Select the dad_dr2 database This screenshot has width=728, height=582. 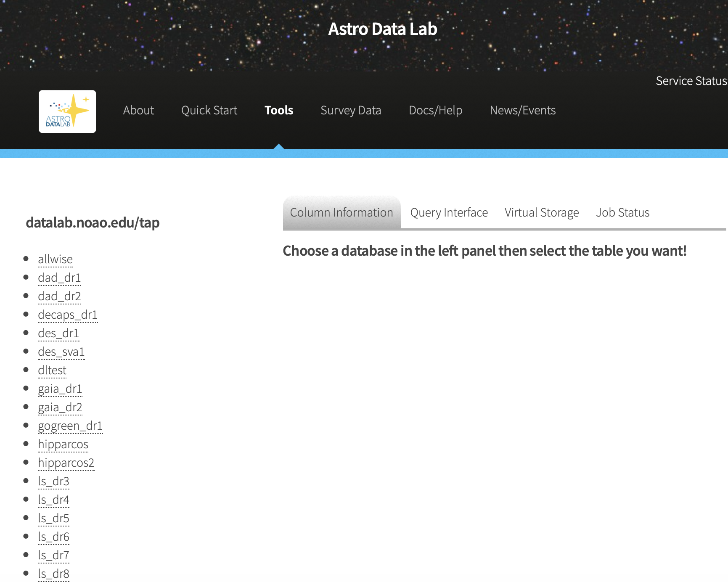(59, 296)
